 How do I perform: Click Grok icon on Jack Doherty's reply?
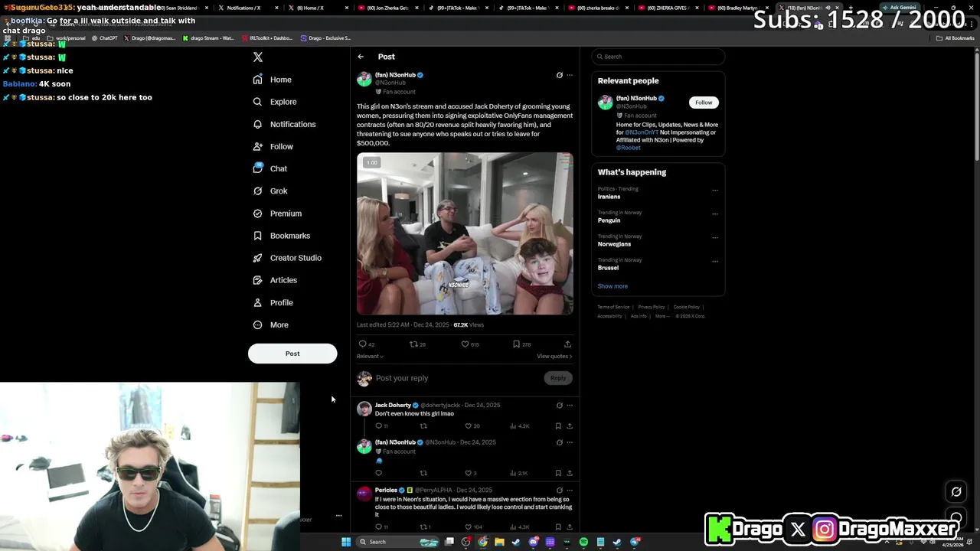[559, 406]
